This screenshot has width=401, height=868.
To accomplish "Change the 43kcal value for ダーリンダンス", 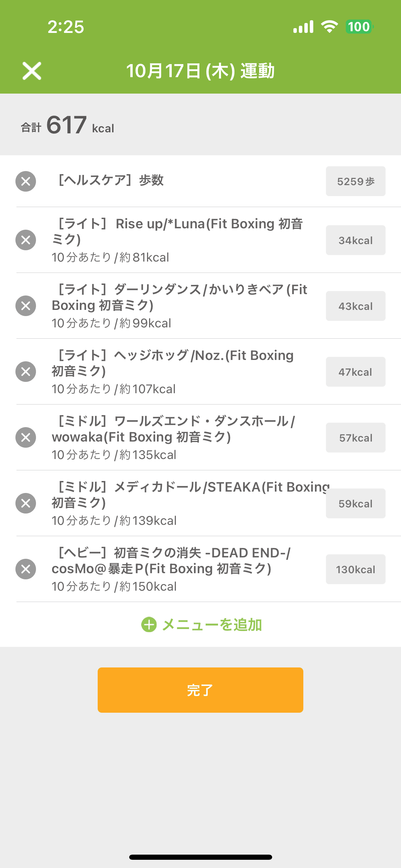I will (x=356, y=306).
